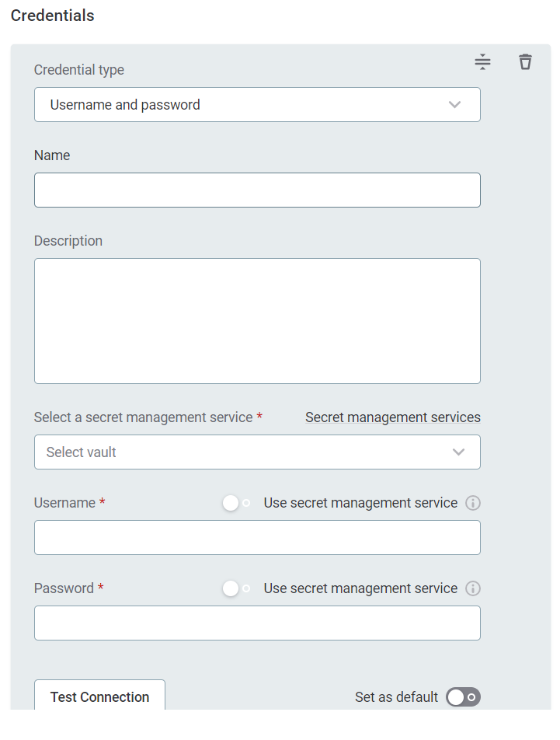Enable Use secret management service for Username
560x740 pixels.
pos(235,503)
